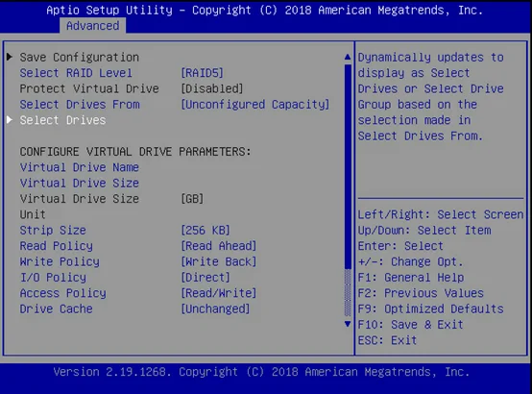Open the Read Policy Read Ahead option

[219, 246]
